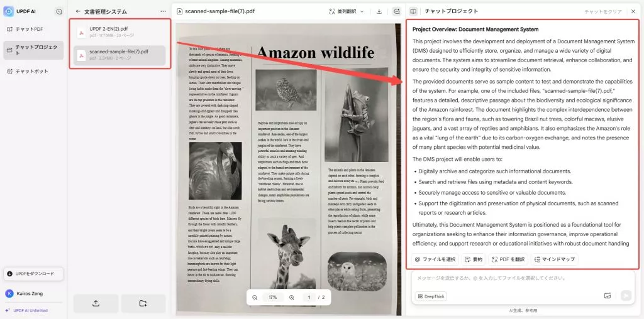The width and height of the screenshot is (644, 319).
Task: Click ファイルを選択 button
Action: (x=435, y=259)
